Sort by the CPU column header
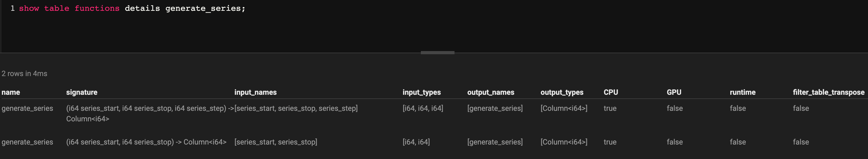This screenshot has width=868, height=159. click(611, 92)
